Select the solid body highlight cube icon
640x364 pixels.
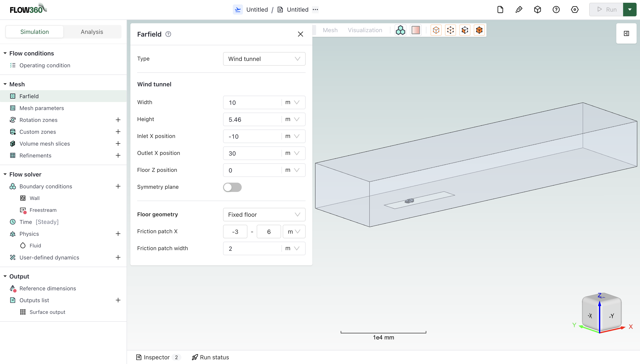coord(479,30)
